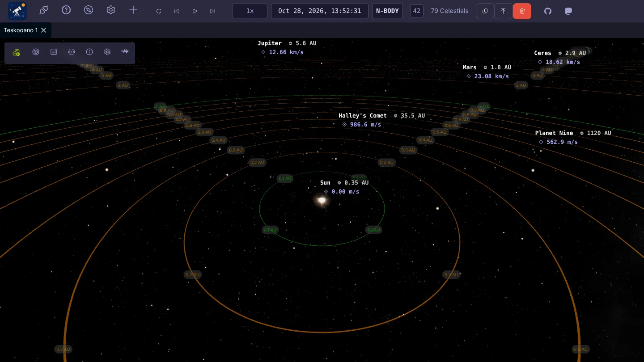Click the green celestial objects panel icon

coord(17,52)
